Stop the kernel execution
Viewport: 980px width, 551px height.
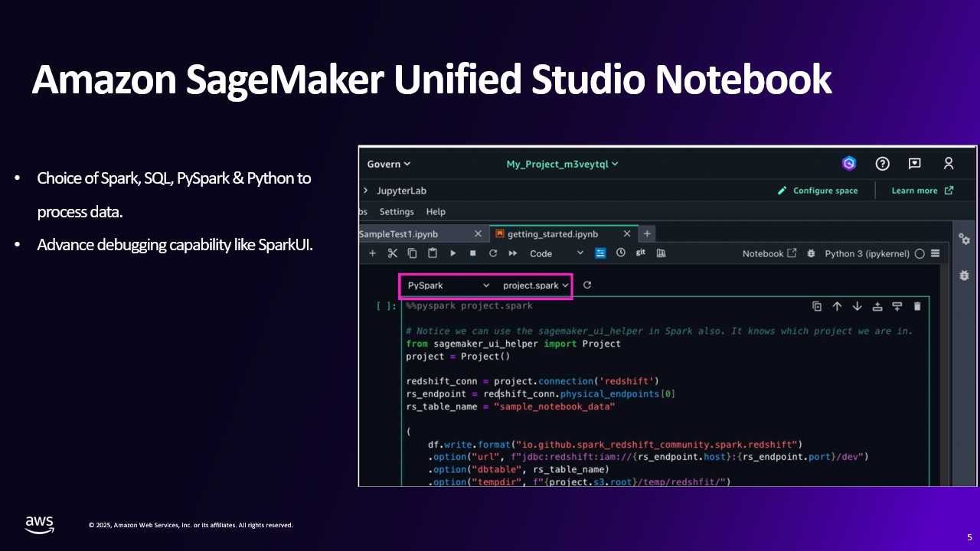pyautogui.click(x=473, y=253)
